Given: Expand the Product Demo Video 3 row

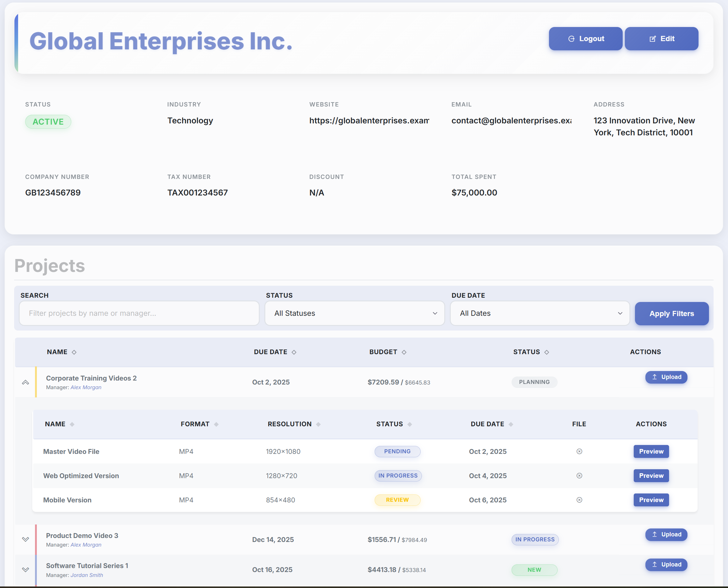Looking at the screenshot, I should point(25,539).
